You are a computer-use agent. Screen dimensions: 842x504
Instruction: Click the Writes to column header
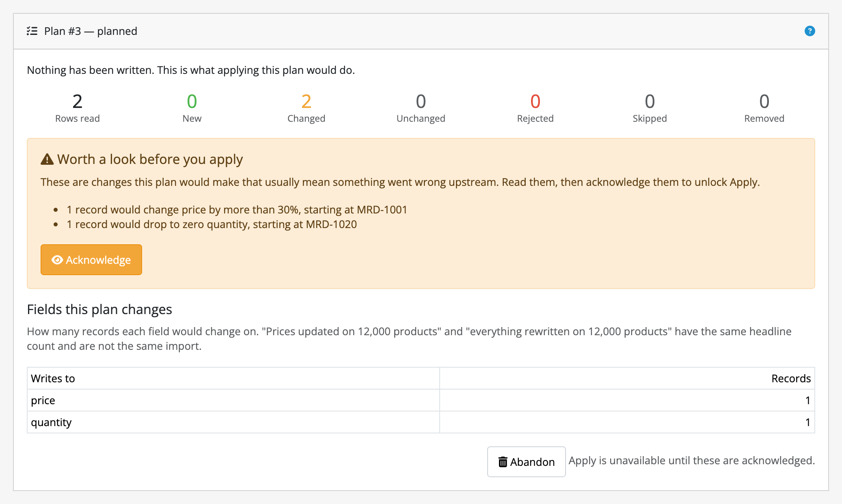tap(53, 379)
